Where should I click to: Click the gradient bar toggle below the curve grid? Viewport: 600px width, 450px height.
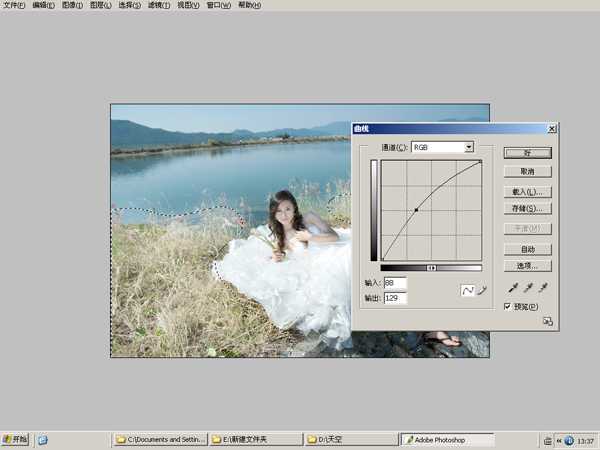(431, 268)
